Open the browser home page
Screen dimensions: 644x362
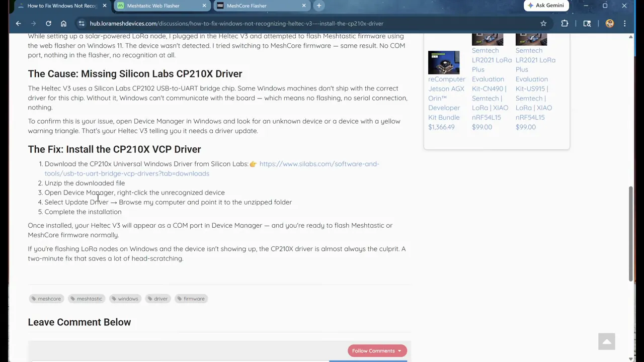click(63, 23)
